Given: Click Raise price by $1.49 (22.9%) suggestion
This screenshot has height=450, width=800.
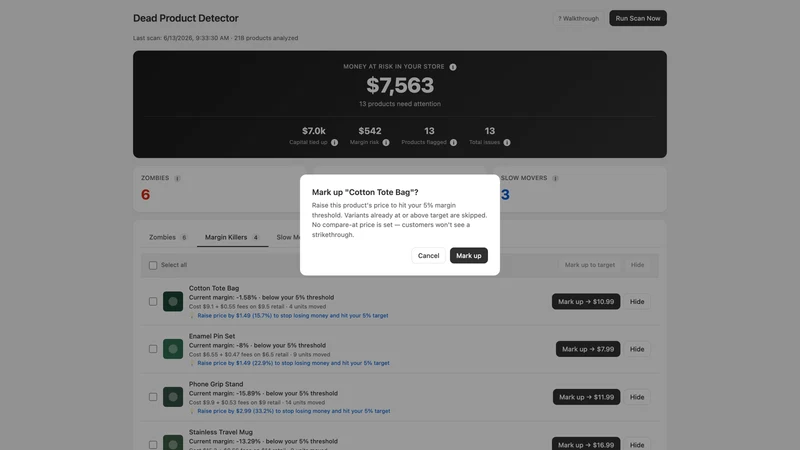Looking at the screenshot, I should pyautogui.click(x=293, y=363).
